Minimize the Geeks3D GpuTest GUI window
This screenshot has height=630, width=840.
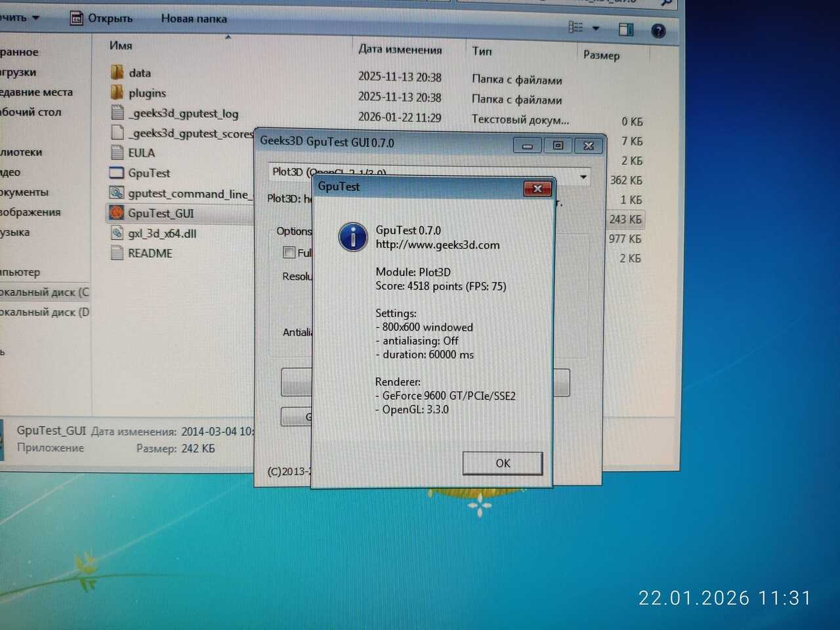click(x=528, y=146)
